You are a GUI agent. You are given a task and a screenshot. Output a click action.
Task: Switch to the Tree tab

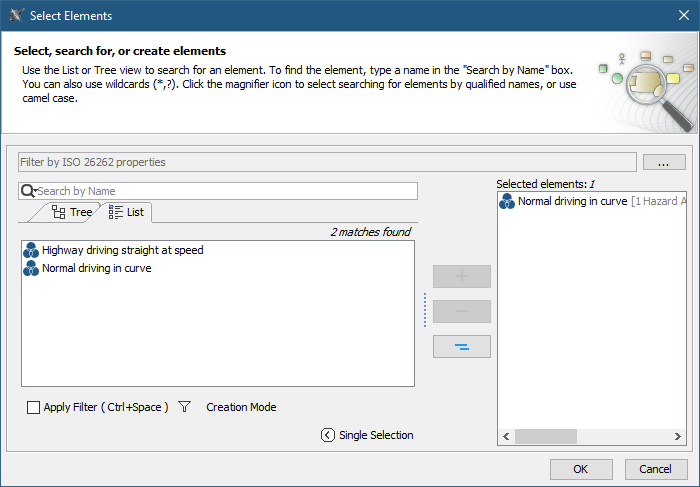(x=71, y=212)
